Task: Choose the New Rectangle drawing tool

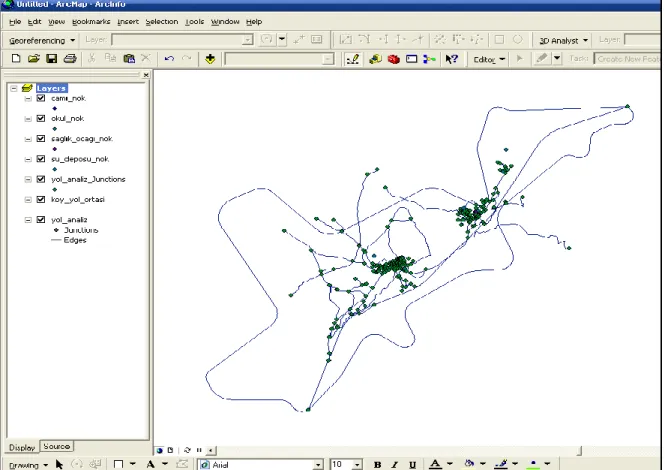Action: tap(118, 464)
